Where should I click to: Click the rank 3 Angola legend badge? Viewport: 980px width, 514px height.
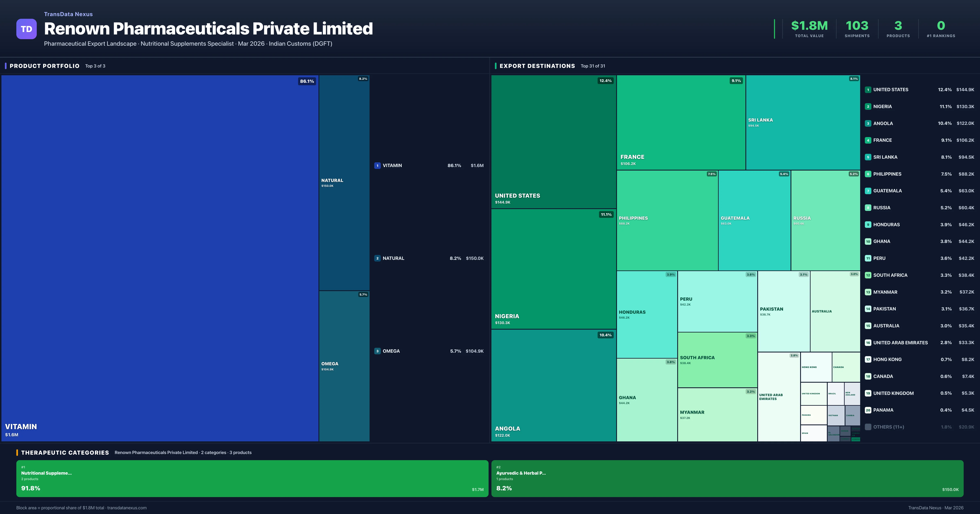[x=868, y=124]
